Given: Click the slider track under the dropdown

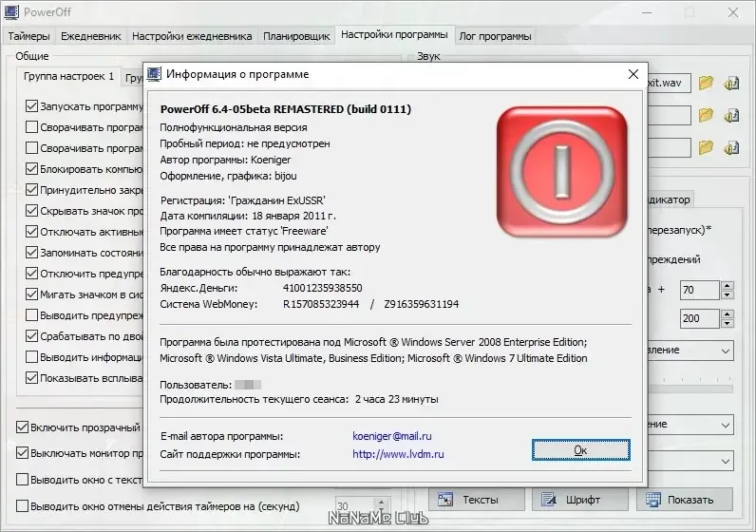Looking at the screenshot, I should coord(690,389).
